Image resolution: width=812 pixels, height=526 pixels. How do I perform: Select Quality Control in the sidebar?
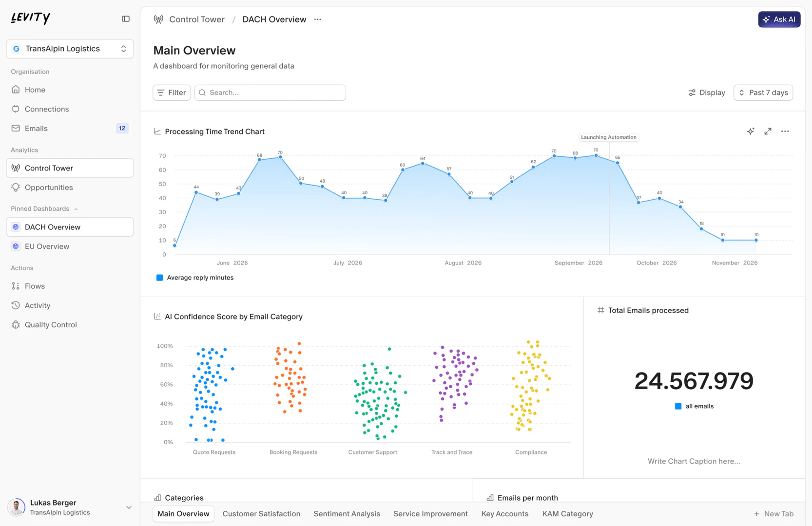(x=50, y=324)
